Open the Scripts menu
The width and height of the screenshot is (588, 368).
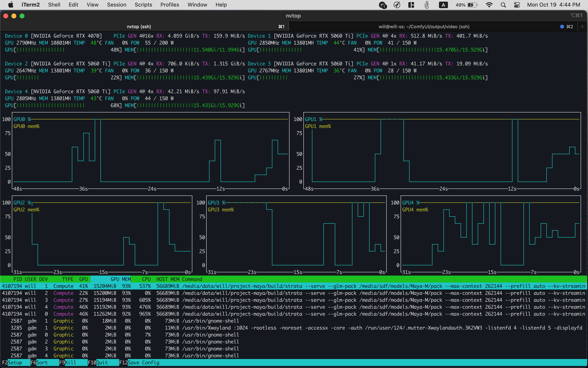[143, 5]
